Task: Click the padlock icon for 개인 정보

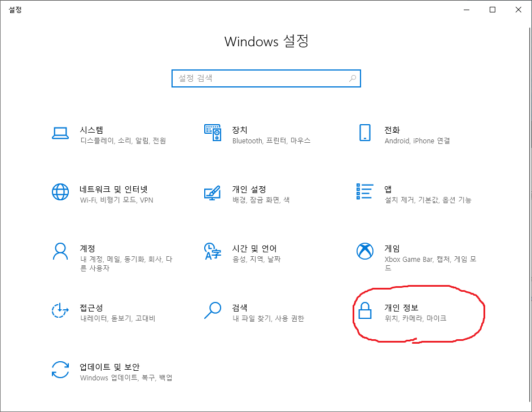Action: pyautogui.click(x=365, y=310)
